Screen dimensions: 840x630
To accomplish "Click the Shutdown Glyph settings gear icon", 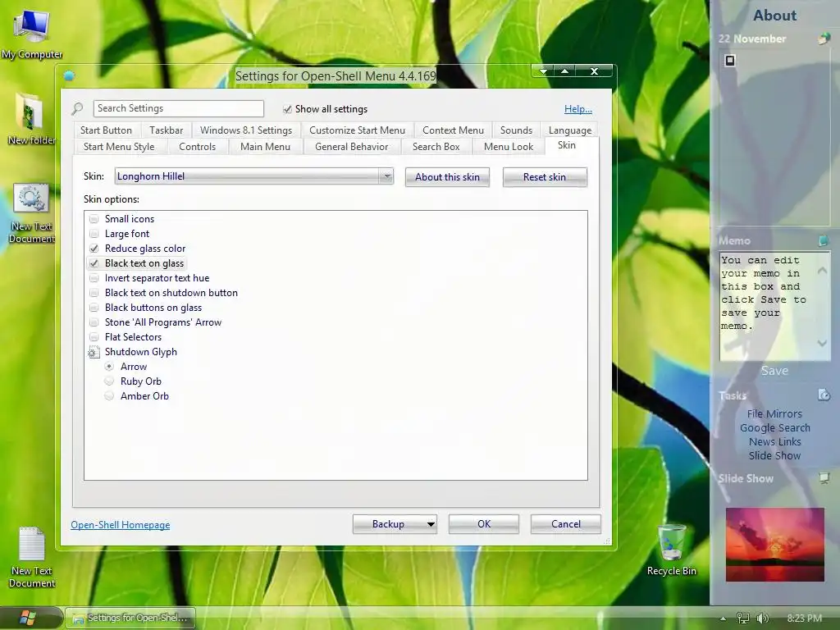I will [x=94, y=352].
